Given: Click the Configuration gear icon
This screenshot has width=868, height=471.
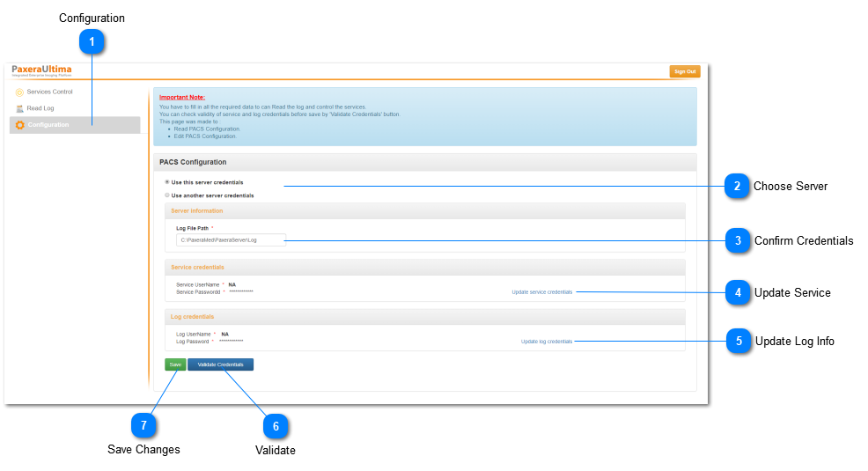Looking at the screenshot, I should (20, 125).
